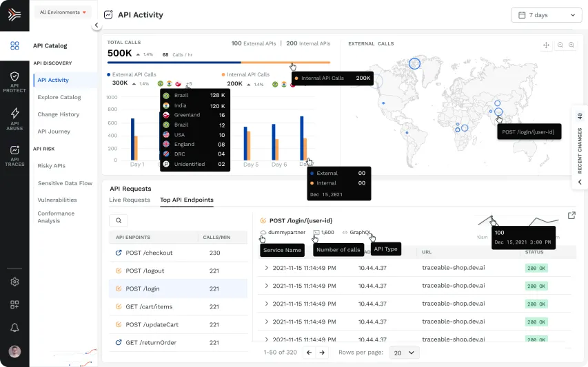Open settings gear in sidebar
The height and width of the screenshot is (367, 588).
tap(14, 282)
